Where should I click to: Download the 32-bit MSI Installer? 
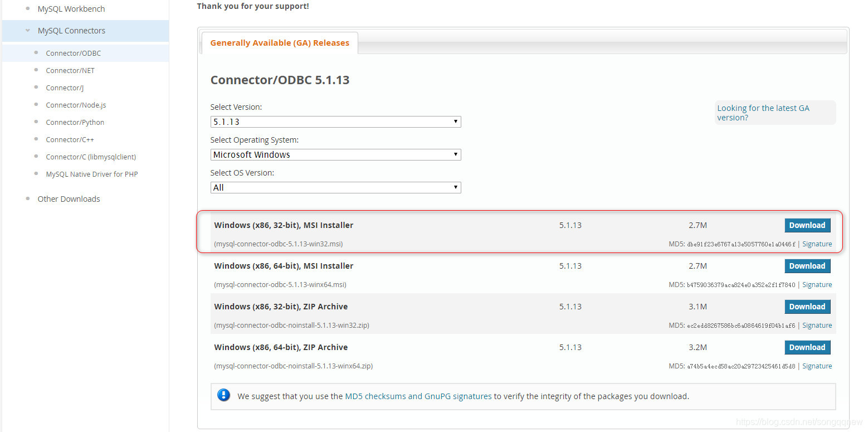point(807,225)
